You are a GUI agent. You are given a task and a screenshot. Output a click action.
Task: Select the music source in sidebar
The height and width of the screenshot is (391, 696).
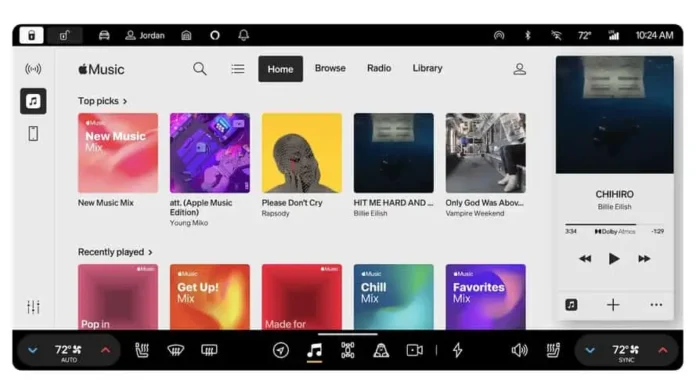[33, 101]
